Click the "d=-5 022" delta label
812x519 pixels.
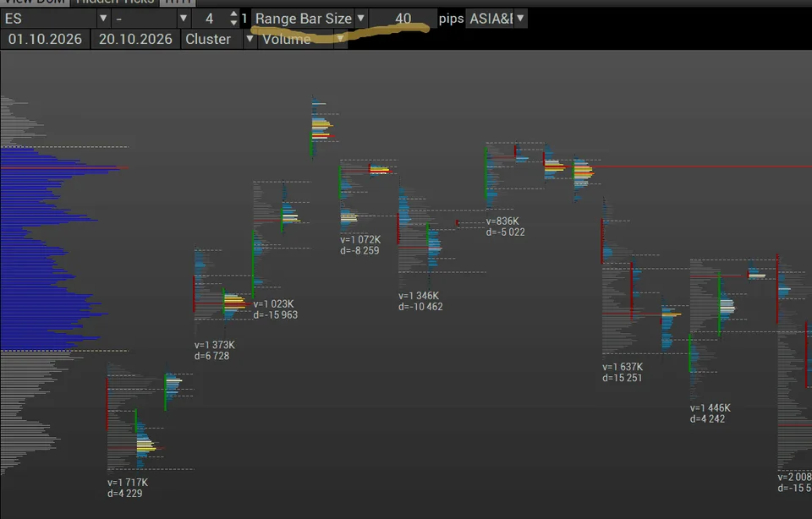coord(506,232)
